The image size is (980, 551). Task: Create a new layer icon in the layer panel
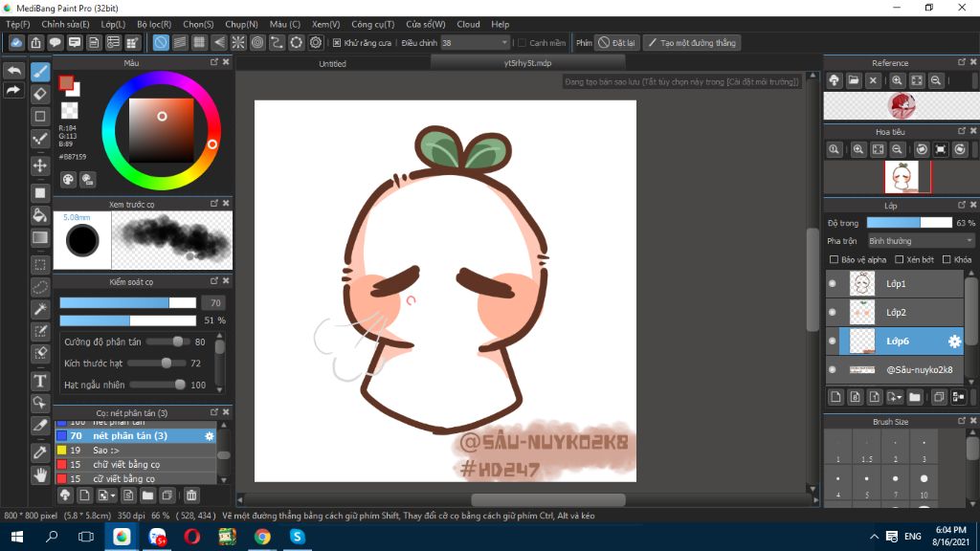835,397
